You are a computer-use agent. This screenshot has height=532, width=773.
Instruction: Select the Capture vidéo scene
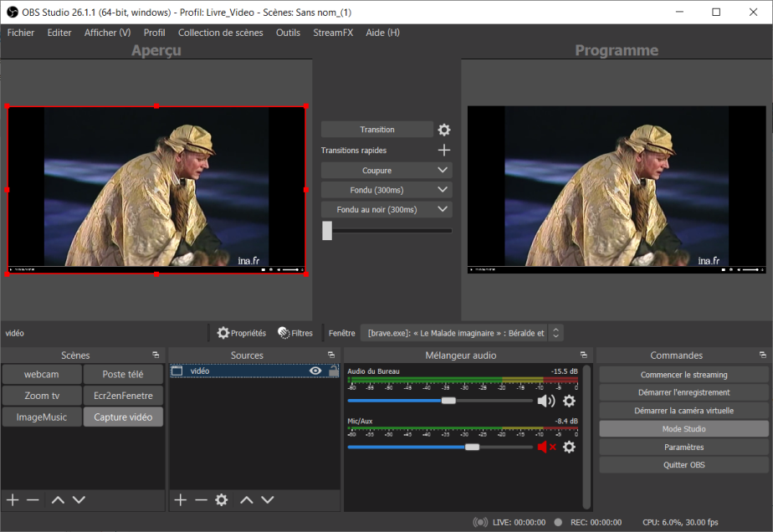point(123,417)
